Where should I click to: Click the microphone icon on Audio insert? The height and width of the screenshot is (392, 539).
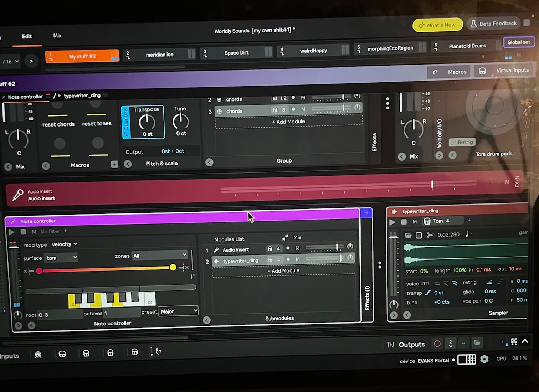point(17,195)
